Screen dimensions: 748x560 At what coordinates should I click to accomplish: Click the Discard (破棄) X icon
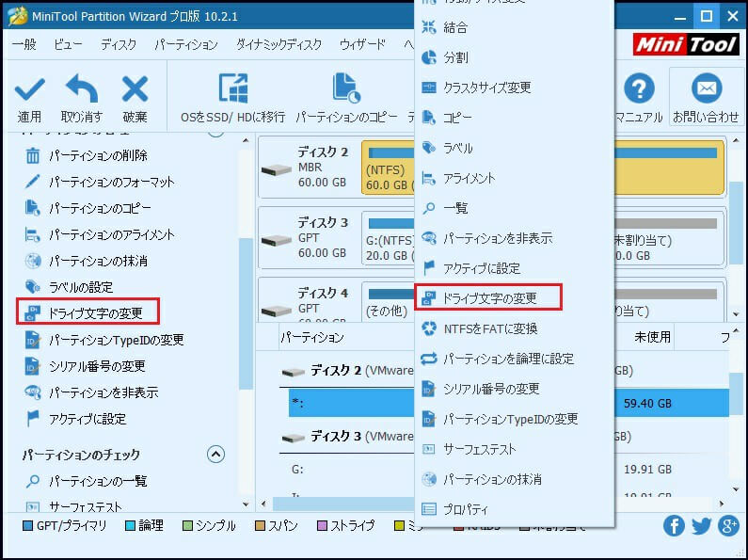tap(135, 88)
